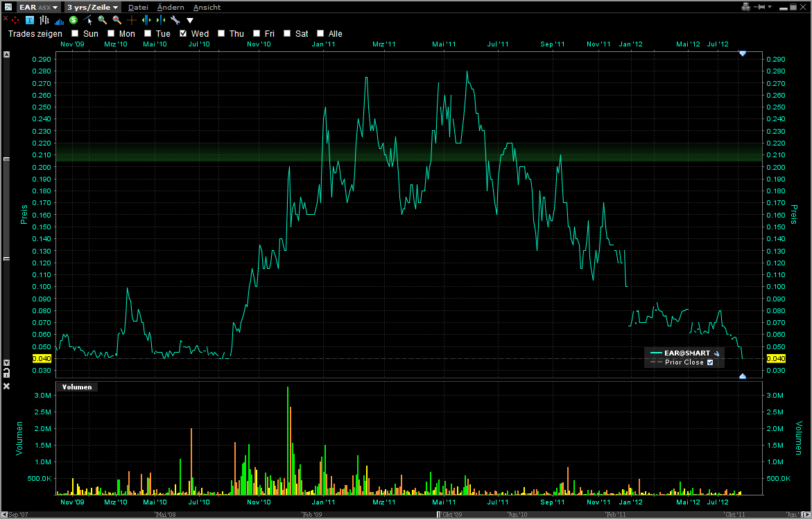Open the EAR ASX symbol dropdown

pos(38,7)
